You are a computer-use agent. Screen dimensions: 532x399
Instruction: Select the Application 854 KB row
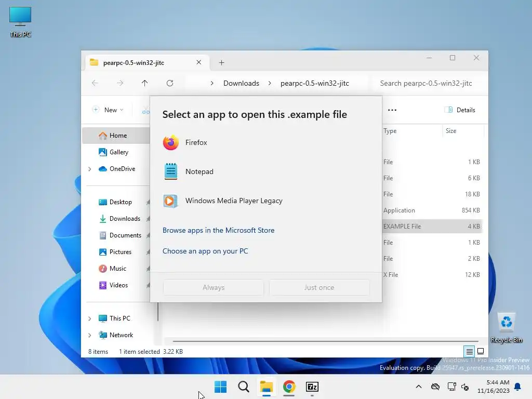(x=432, y=210)
